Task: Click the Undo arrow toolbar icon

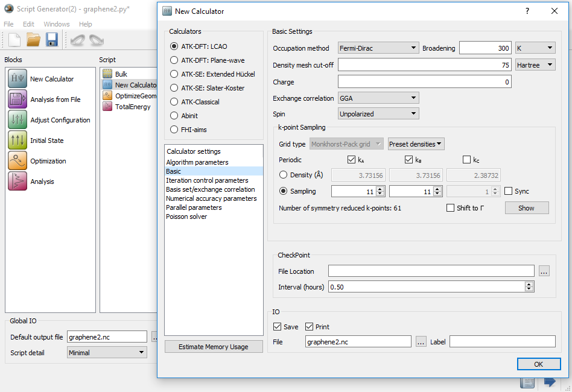Action: click(x=78, y=40)
